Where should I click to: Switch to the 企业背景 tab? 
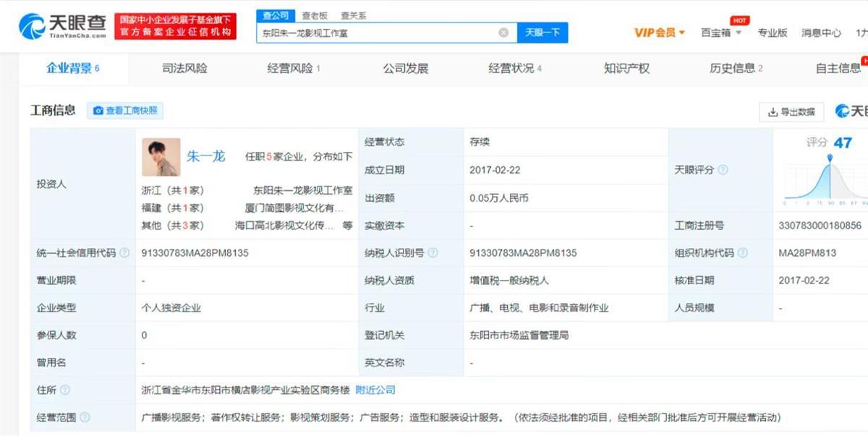click(73, 69)
